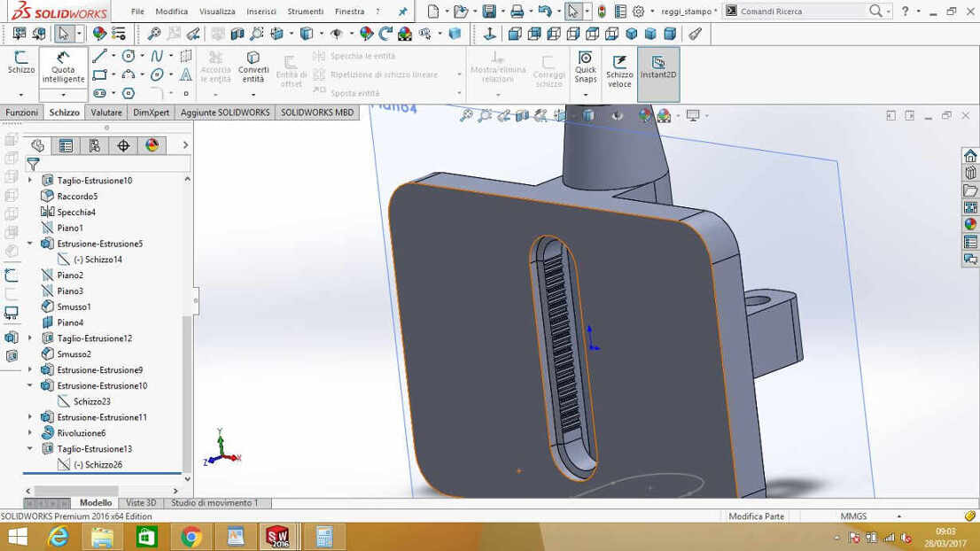Viewport: 980px width, 551px height.
Task: Click the Comandi Ricerca search field
Action: tap(803, 12)
